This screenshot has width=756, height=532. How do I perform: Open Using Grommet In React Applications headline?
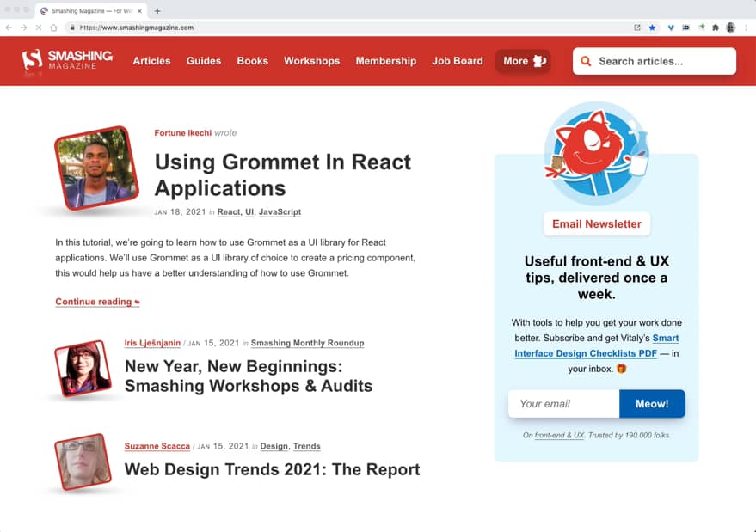[283, 175]
